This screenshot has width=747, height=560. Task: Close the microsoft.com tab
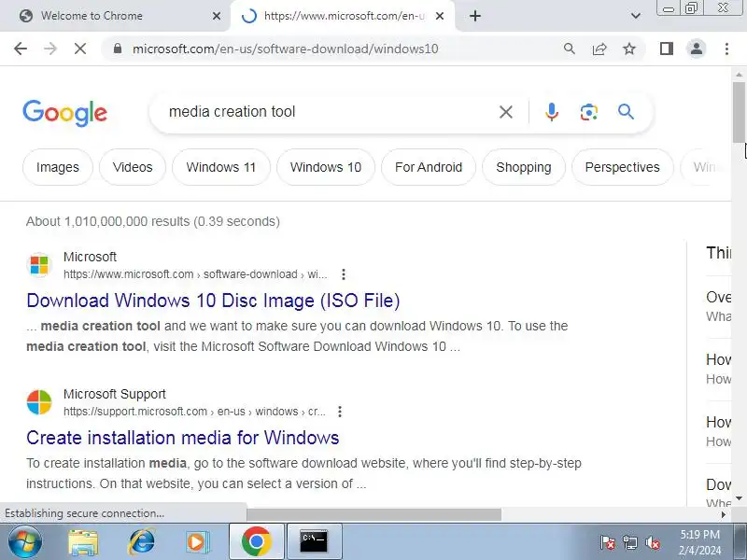(x=440, y=16)
